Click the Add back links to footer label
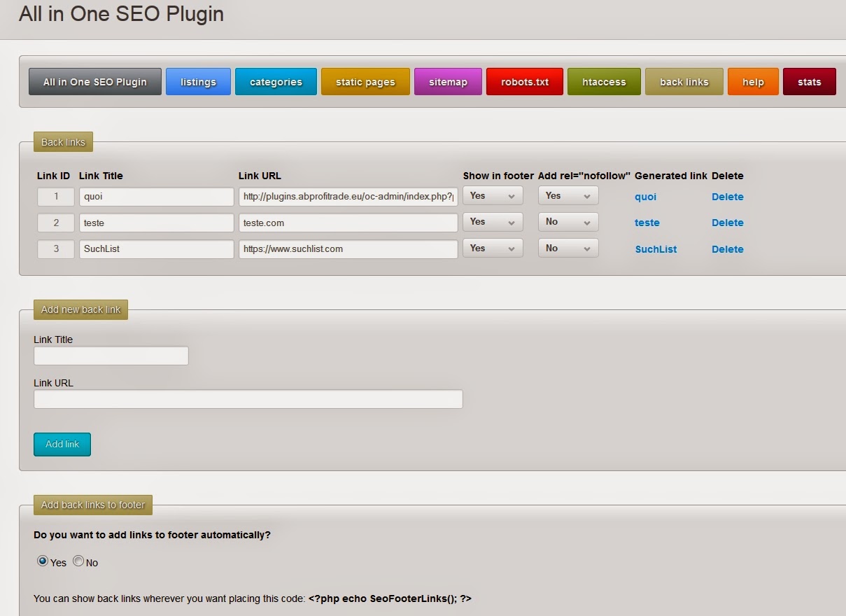 point(93,505)
